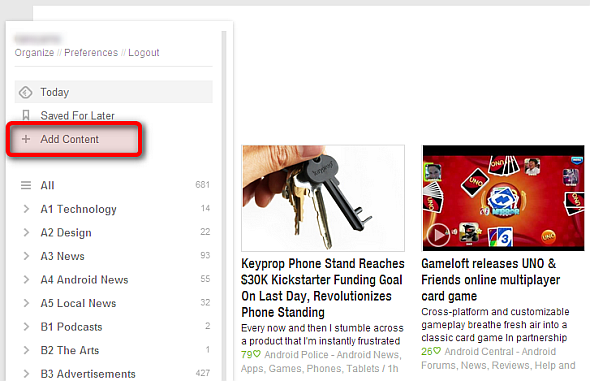Expand the A5 Local News chevron
Screen dimensions: 590x381
pos(26,303)
